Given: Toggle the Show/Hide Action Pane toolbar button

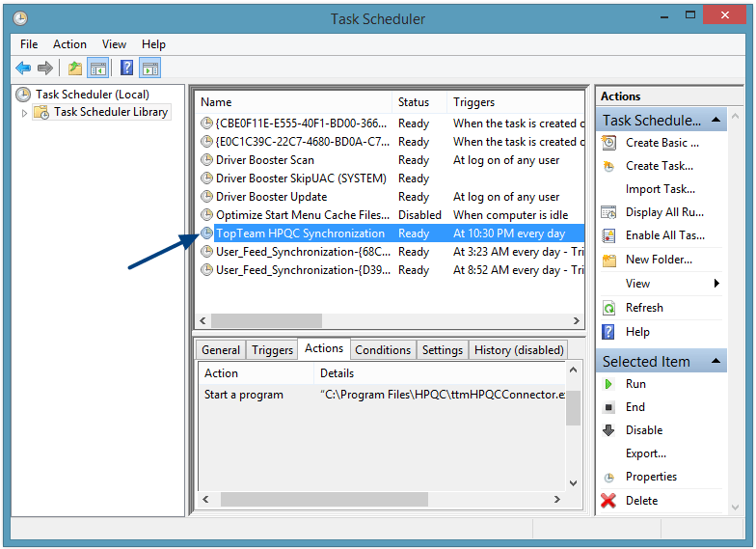Looking at the screenshot, I should (x=149, y=68).
